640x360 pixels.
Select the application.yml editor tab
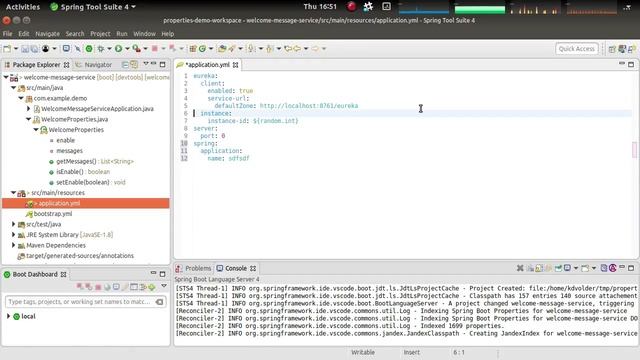pyautogui.click(x=207, y=64)
